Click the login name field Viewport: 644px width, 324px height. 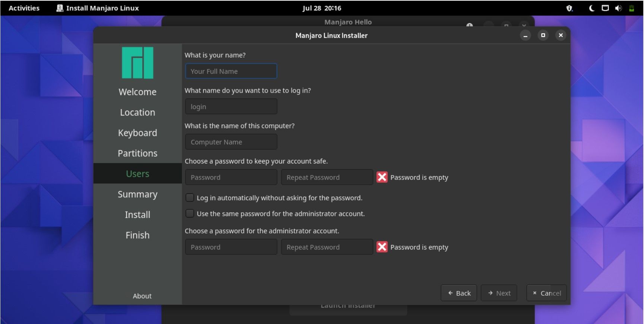click(x=231, y=107)
